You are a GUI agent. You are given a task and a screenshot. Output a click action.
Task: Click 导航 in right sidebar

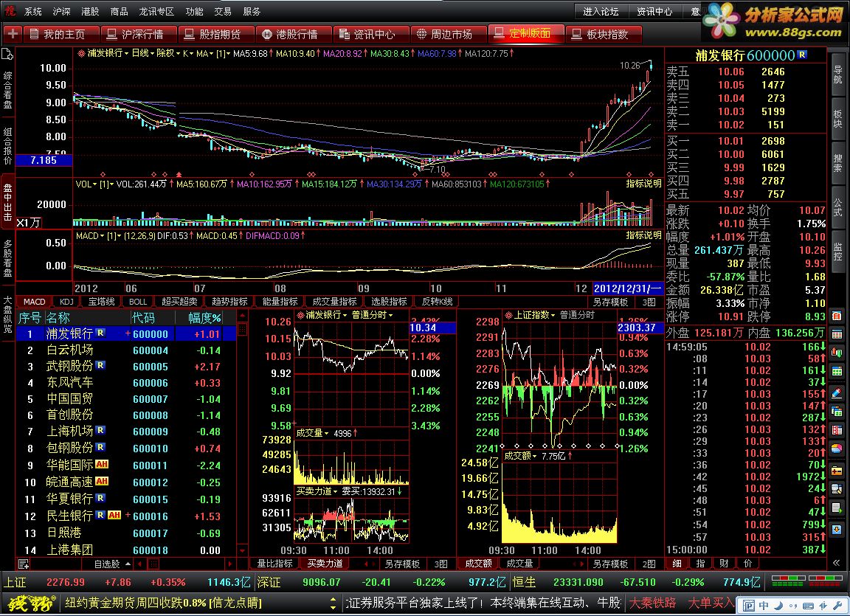tap(837, 74)
